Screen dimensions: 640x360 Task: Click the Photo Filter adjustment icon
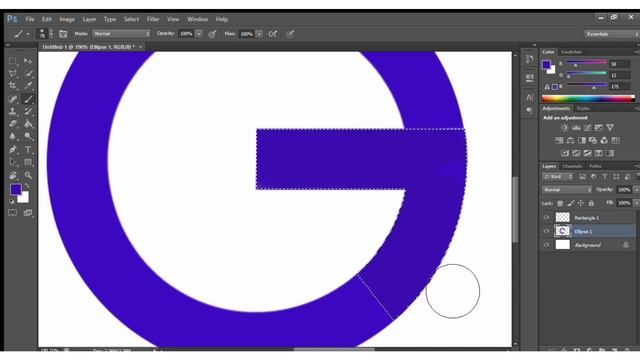point(593,140)
